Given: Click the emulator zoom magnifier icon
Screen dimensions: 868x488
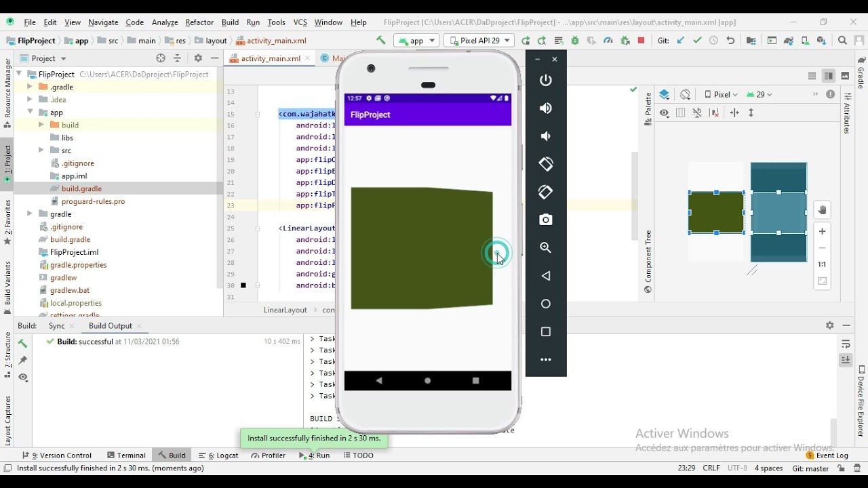Looking at the screenshot, I should point(546,247).
